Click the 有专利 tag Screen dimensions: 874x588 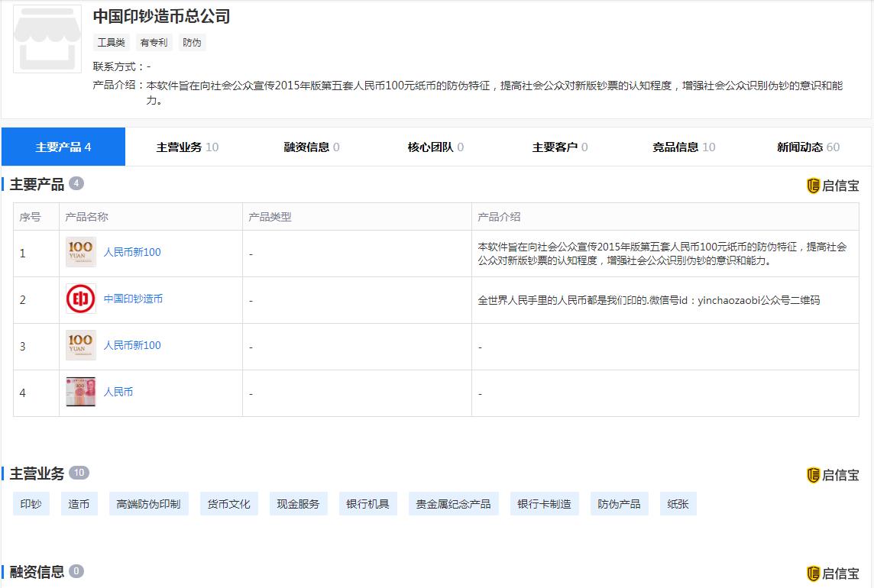click(154, 42)
